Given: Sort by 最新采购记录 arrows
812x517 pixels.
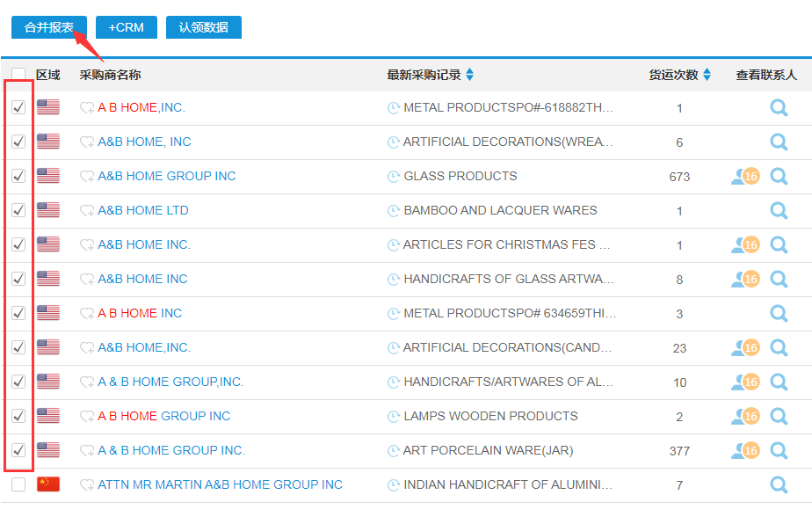Looking at the screenshot, I should click(469, 75).
